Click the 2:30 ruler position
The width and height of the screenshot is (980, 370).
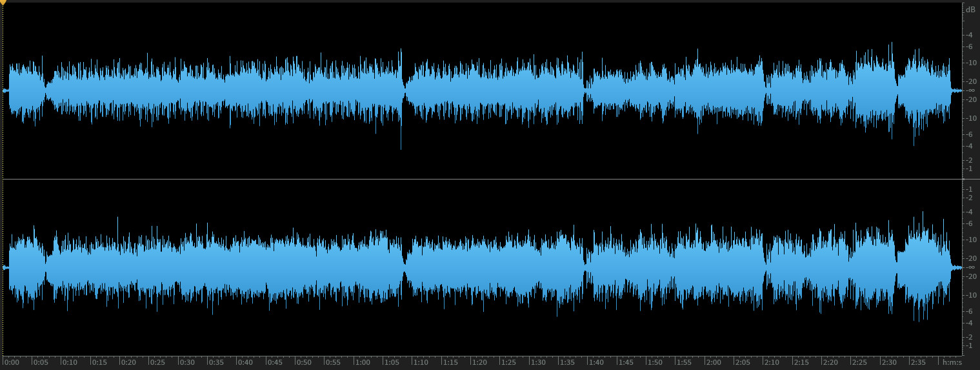click(x=889, y=362)
